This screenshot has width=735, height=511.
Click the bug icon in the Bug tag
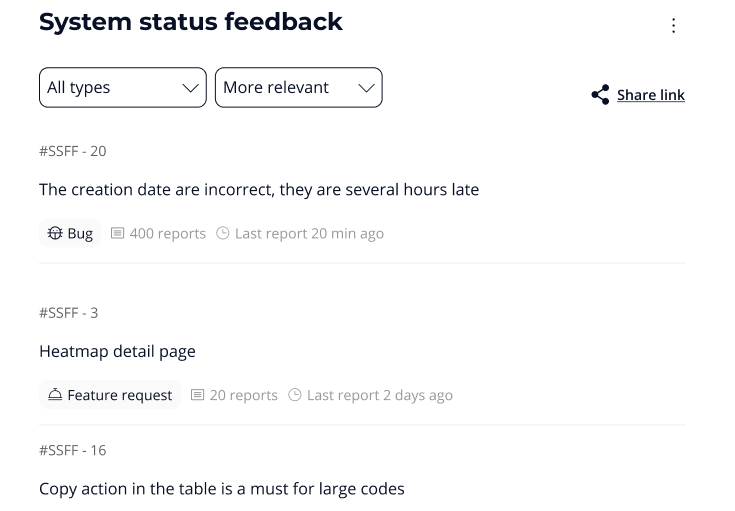(x=55, y=233)
